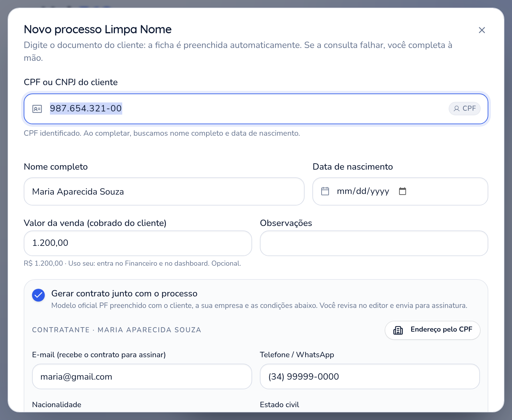Click the "Estado civil" label
Image resolution: width=512 pixels, height=420 pixels.
279,405
